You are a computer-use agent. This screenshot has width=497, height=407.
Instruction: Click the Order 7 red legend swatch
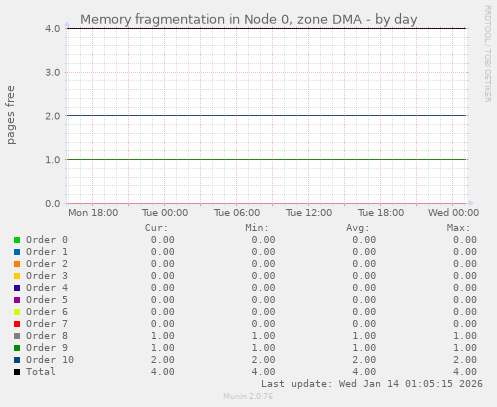[x=17, y=324]
